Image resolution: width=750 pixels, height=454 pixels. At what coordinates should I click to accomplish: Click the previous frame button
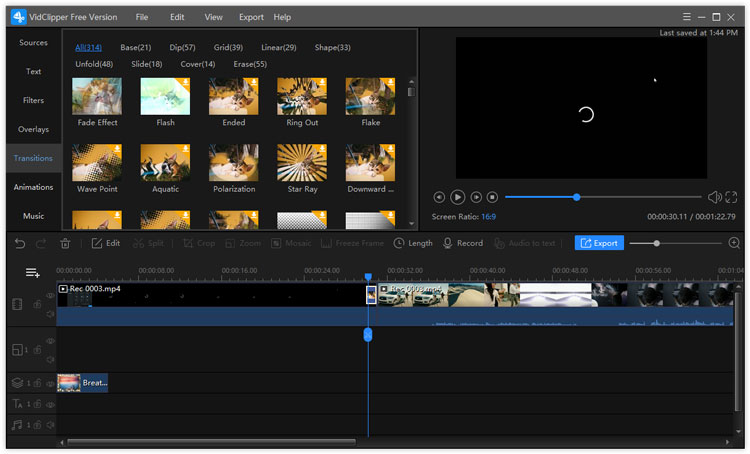(x=439, y=197)
